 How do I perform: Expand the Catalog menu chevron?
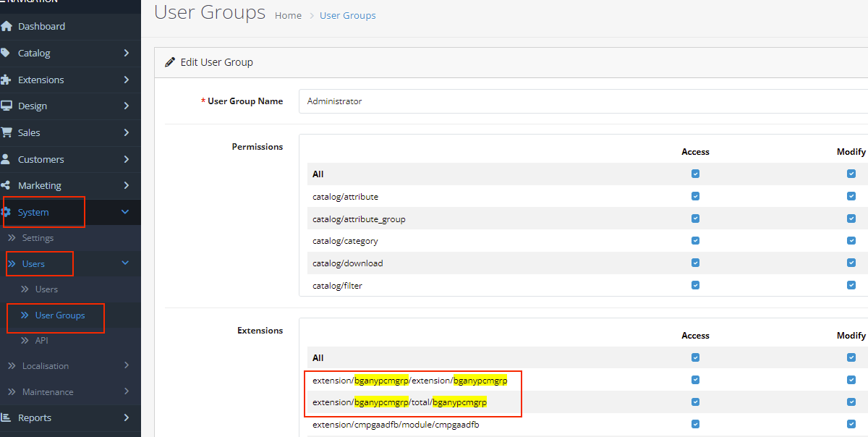coord(126,53)
